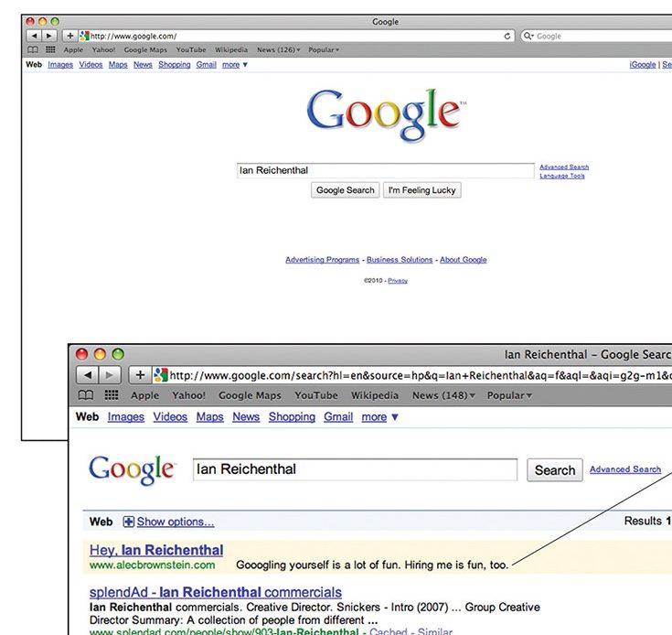Screen dimensions: 672x635
Task: Expand the Popular dropdown in the search results window
Action: point(509,395)
